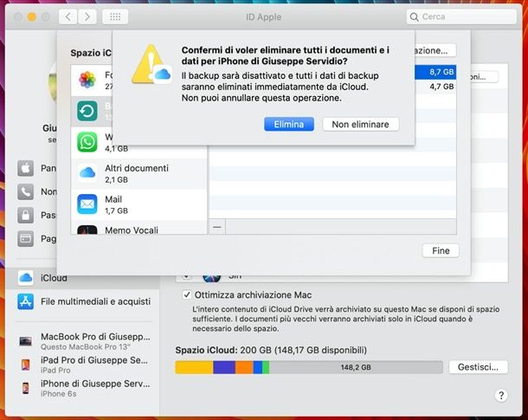
Task: Open File multimediali e acquisti sidebar item
Action: pos(84,301)
